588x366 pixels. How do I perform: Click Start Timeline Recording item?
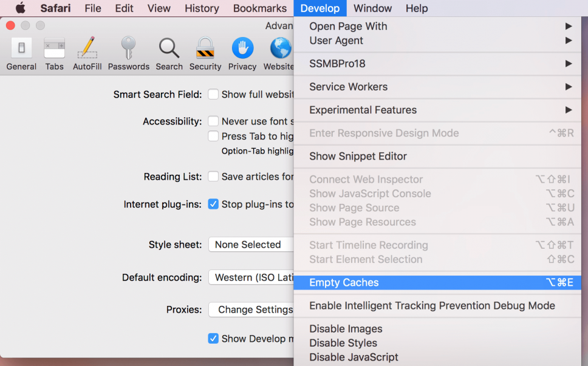pos(437,245)
